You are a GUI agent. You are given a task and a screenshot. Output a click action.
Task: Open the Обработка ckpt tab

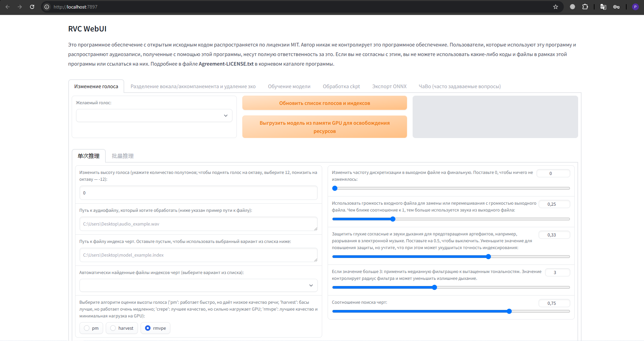coord(341,86)
